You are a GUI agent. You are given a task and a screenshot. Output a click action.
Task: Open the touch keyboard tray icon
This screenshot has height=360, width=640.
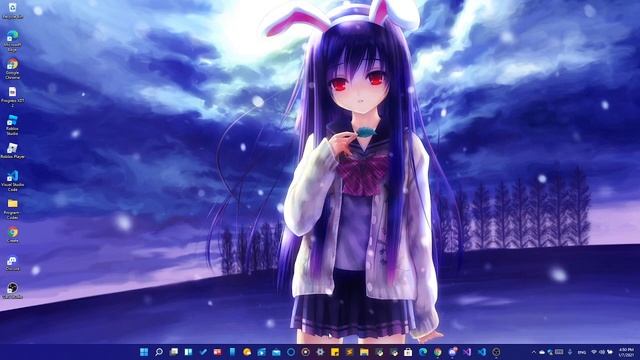tap(559, 352)
